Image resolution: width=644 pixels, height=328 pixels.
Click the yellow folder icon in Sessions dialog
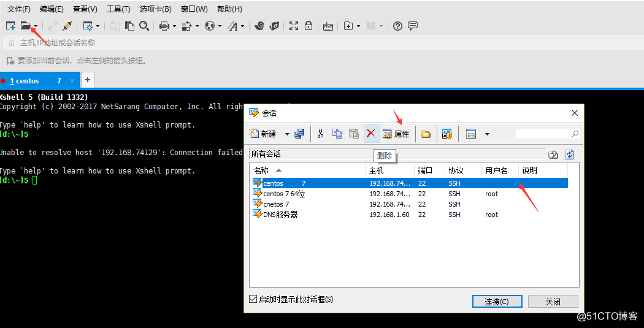pyautogui.click(x=426, y=134)
